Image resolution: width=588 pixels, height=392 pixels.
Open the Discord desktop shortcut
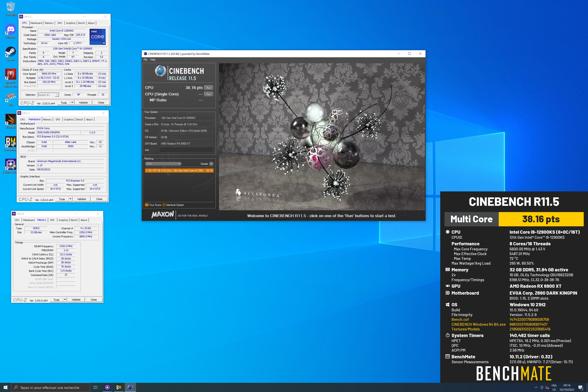(11, 31)
